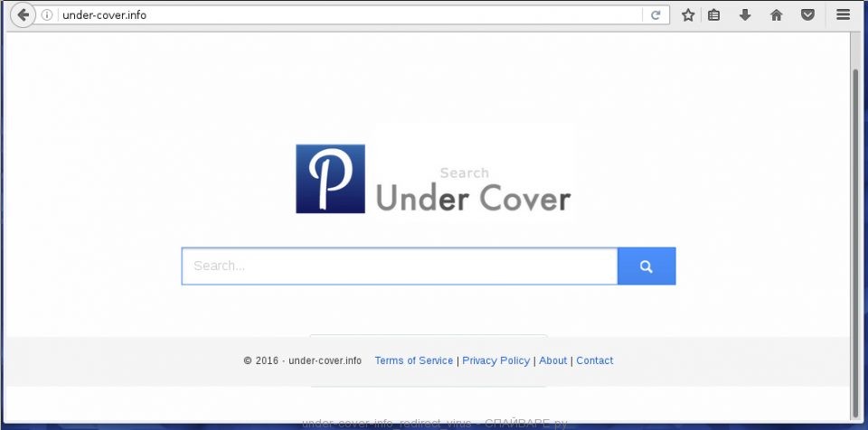Image resolution: width=868 pixels, height=430 pixels.
Task: Show your bookmarks list icon
Action: pyautogui.click(x=714, y=14)
